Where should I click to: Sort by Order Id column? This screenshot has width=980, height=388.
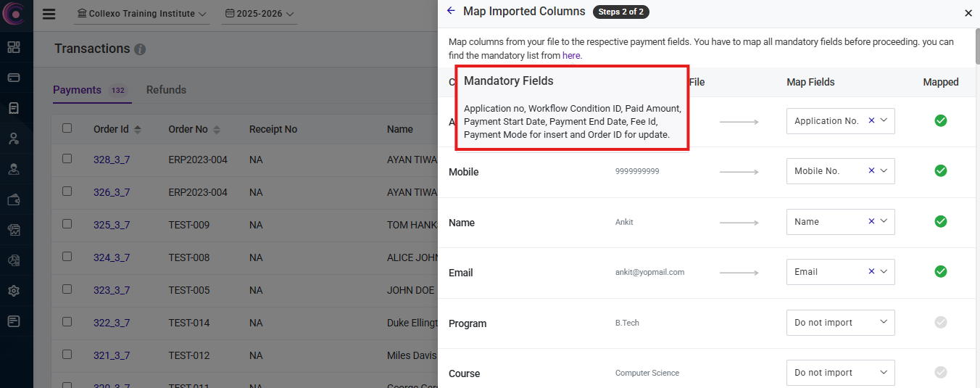pos(138,129)
